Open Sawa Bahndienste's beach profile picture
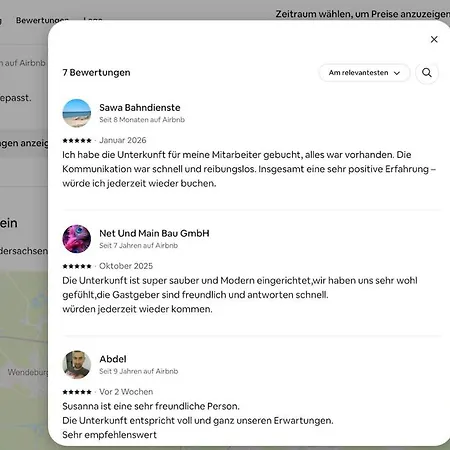 click(x=77, y=113)
